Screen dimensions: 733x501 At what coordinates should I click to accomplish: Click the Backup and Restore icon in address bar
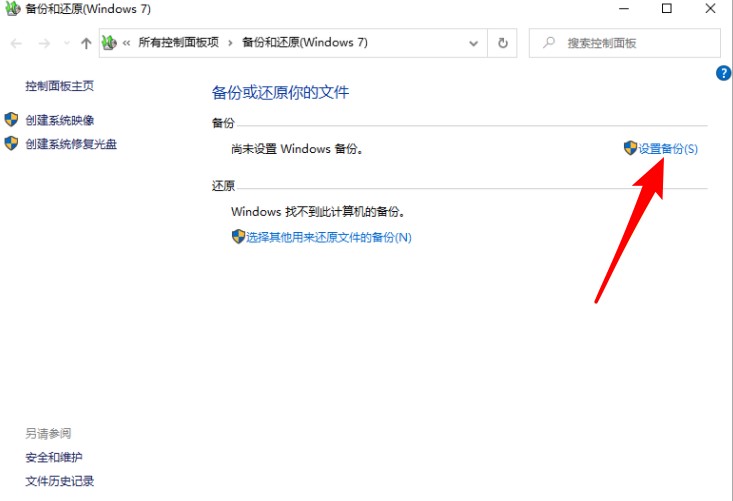coord(109,43)
